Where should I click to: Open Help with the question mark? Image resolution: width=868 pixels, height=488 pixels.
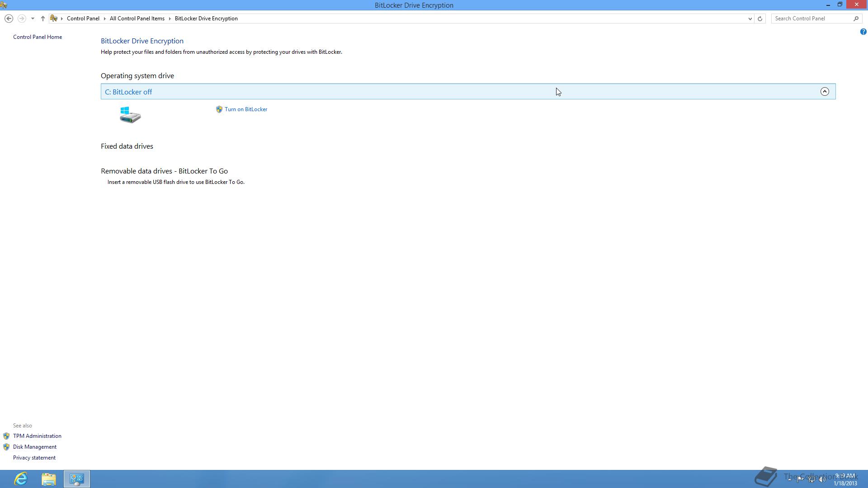863,32
